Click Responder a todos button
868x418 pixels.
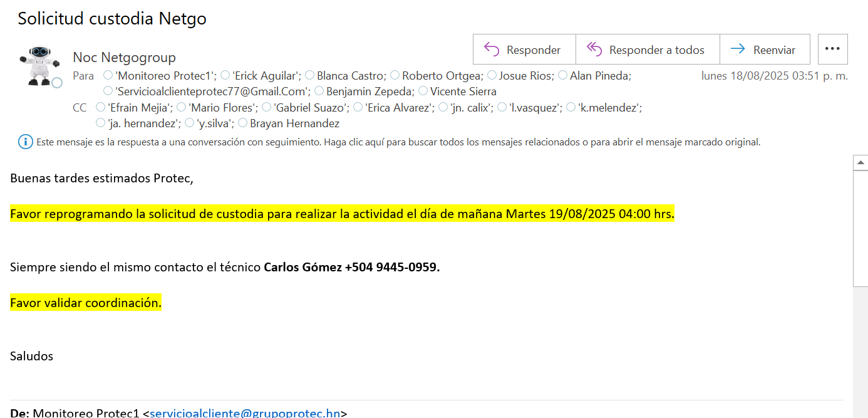[x=647, y=50]
